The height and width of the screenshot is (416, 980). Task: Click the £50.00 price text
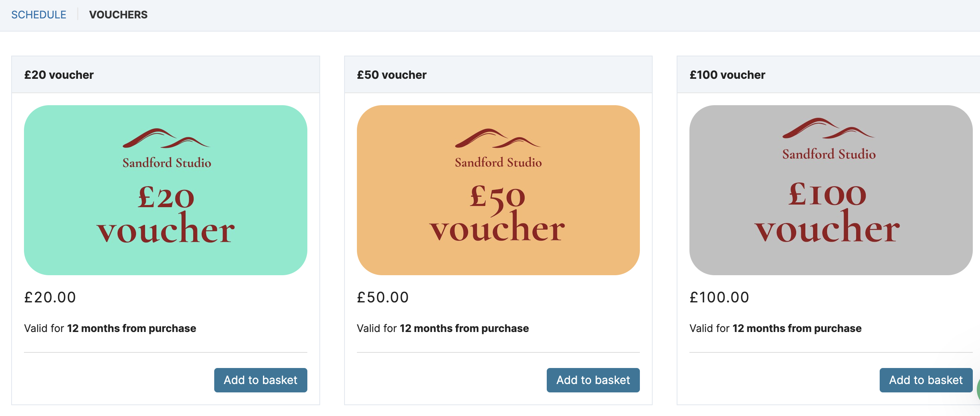pos(383,297)
